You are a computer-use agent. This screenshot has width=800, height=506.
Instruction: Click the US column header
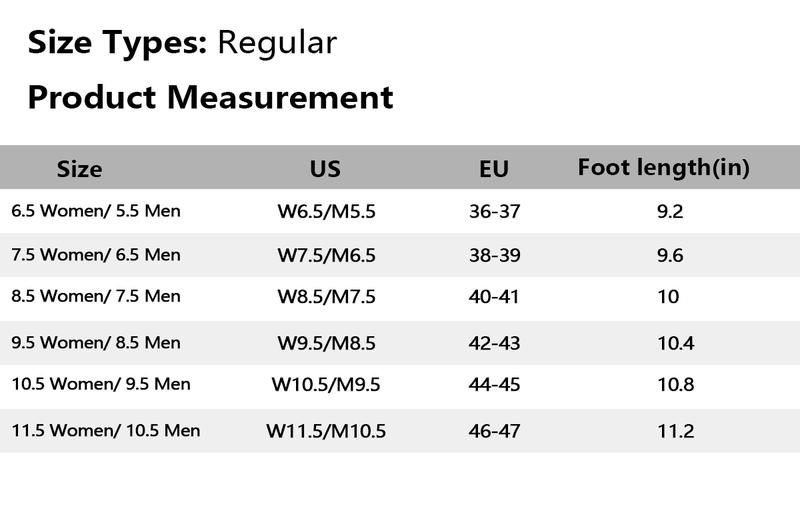(x=325, y=169)
